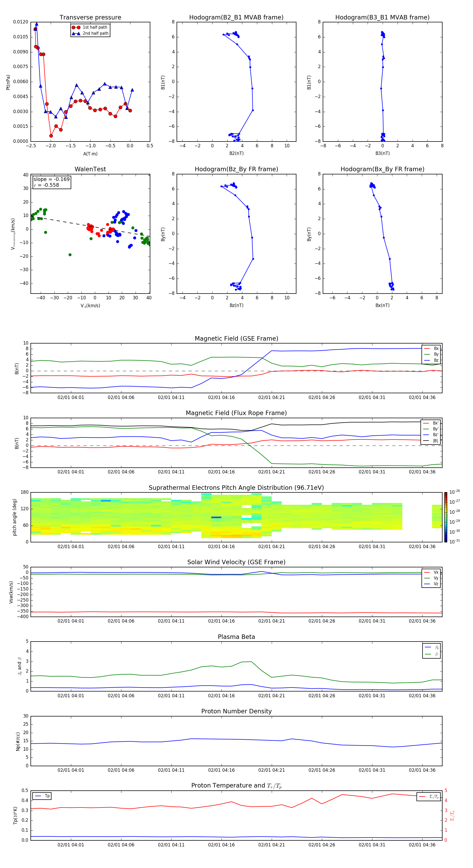The width and height of the screenshot is (473, 868).
Task: Click the 'V_remaining(km/s)' y-axis label
Action: (x=13, y=234)
